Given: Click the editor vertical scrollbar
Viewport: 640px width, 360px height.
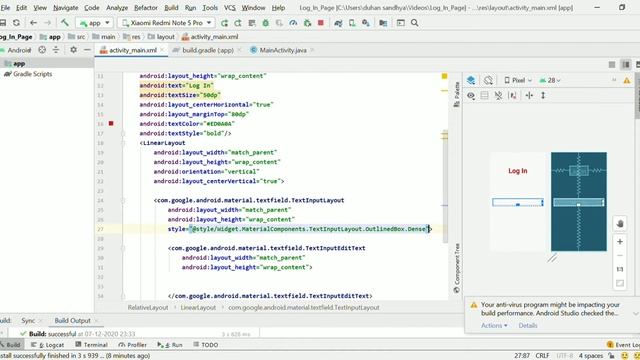Looking at the screenshot, I should pyautogui.click(x=444, y=188).
